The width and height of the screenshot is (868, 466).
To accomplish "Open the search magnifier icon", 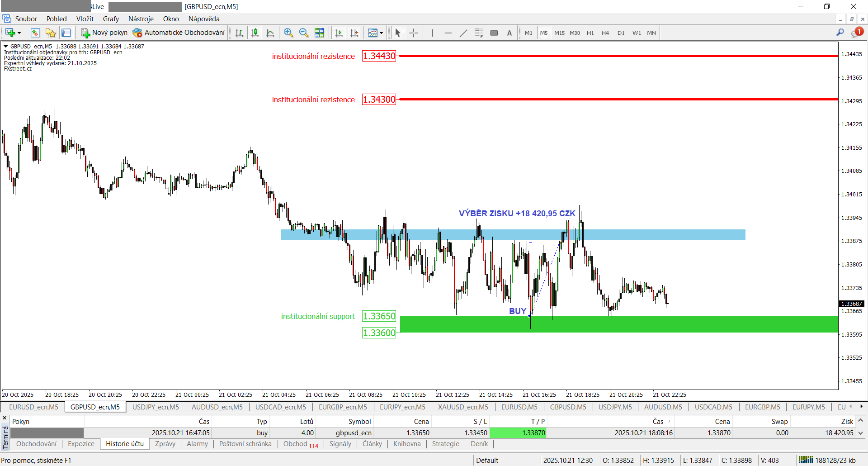I will pyautogui.click(x=840, y=32).
